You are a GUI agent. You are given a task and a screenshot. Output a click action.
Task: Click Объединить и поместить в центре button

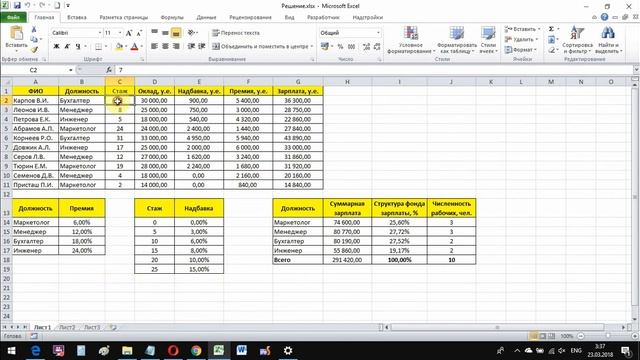click(262, 47)
